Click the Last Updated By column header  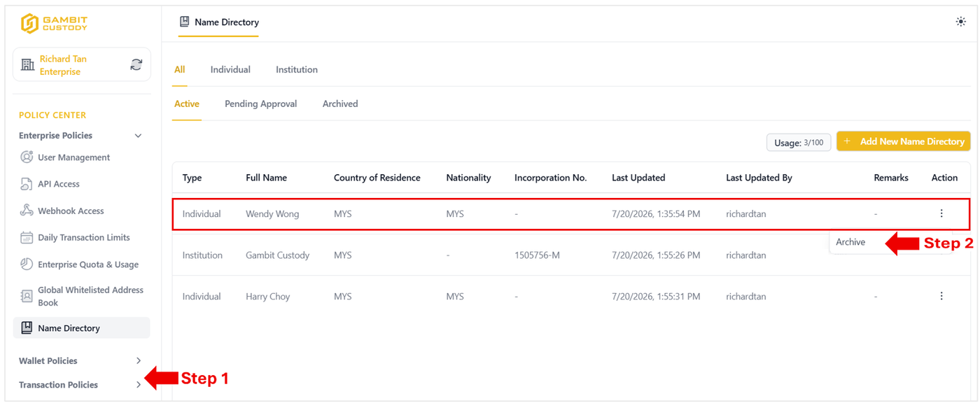click(x=759, y=178)
